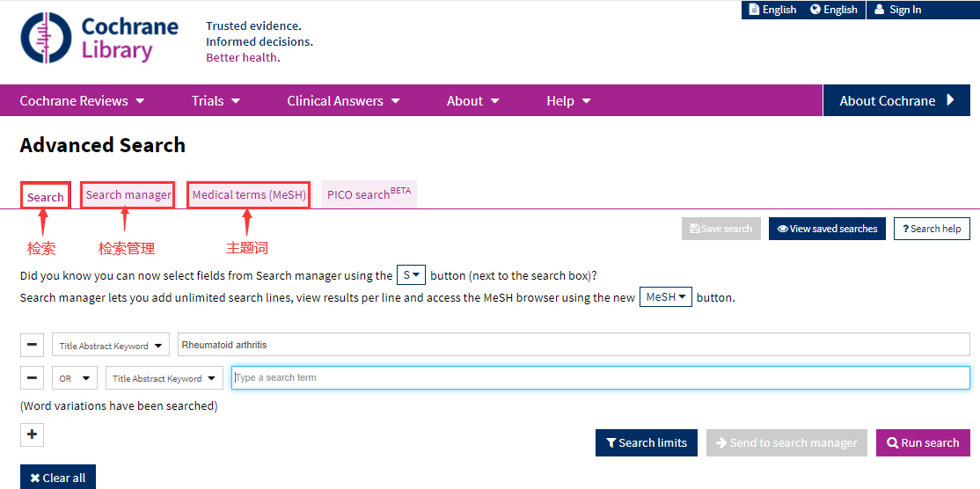980x489 pixels.
Task: Add a new search line with plus
Action: [x=32, y=434]
